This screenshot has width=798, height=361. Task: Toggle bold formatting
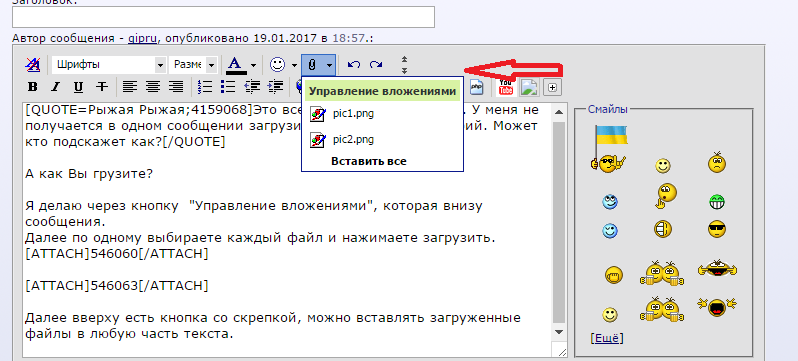(33, 87)
